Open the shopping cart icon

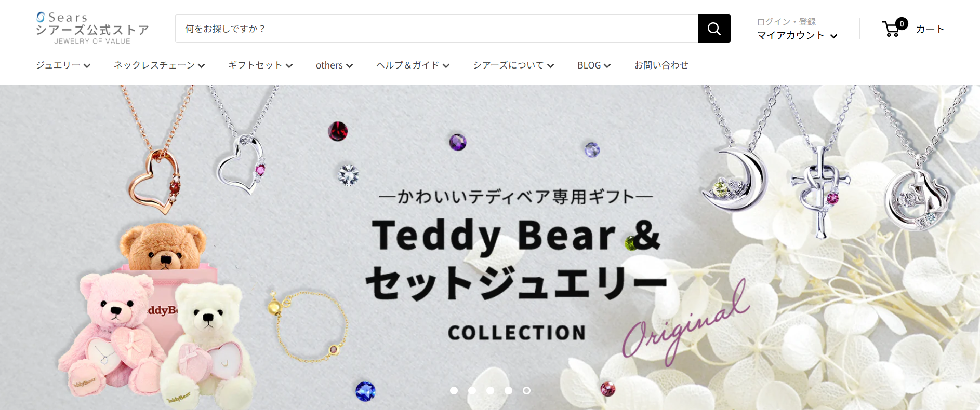pos(891,29)
